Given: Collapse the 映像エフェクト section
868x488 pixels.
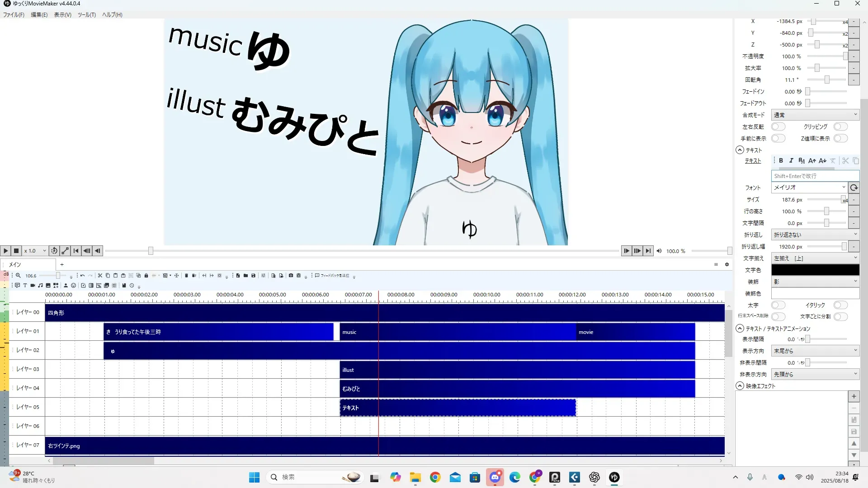Looking at the screenshot, I should click(740, 386).
